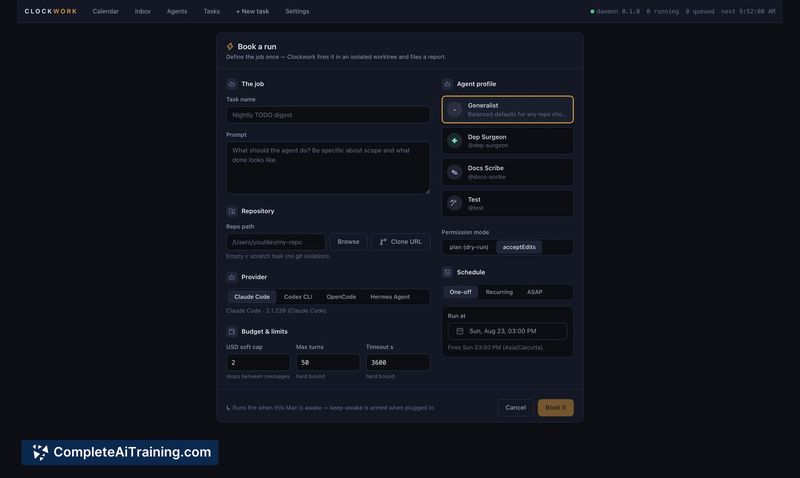Open the Run at date picker field
800x478 pixels.
click(x=508, y=331)
